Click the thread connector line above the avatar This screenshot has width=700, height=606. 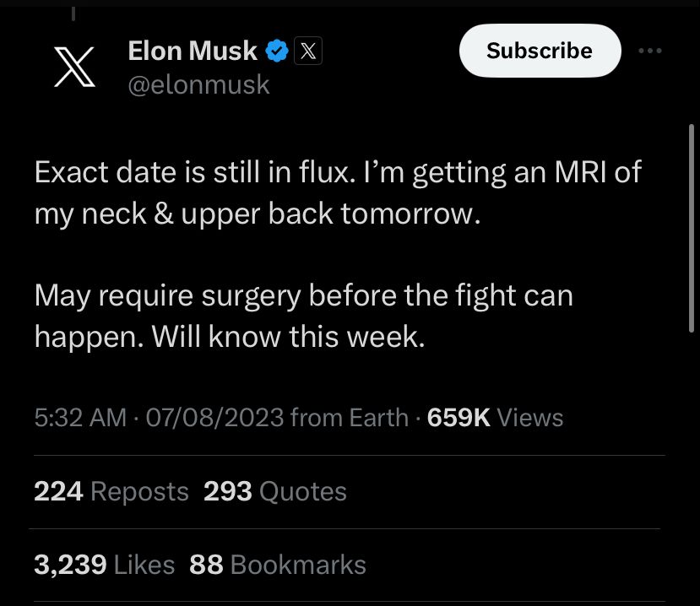click(73, 12)
